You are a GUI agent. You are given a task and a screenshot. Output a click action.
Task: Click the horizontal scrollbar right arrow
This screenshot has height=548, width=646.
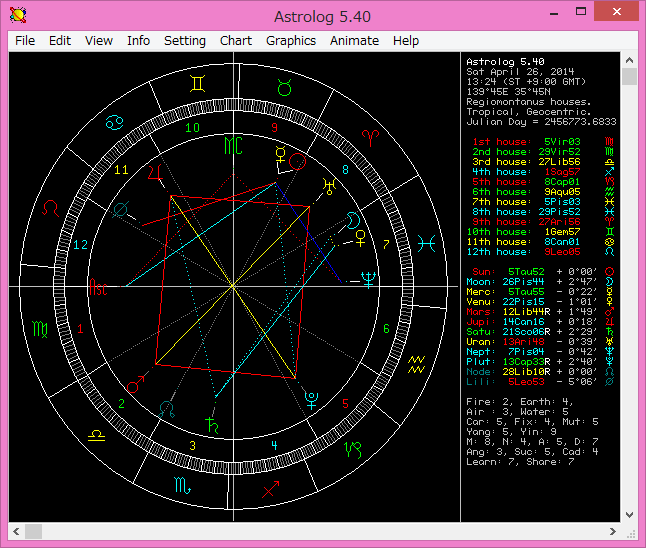(613, 532)
